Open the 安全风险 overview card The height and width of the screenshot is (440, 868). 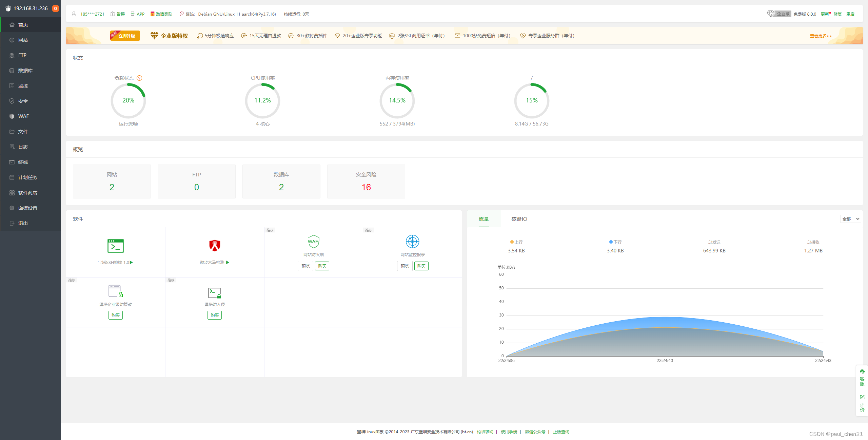tap(366, 181)
